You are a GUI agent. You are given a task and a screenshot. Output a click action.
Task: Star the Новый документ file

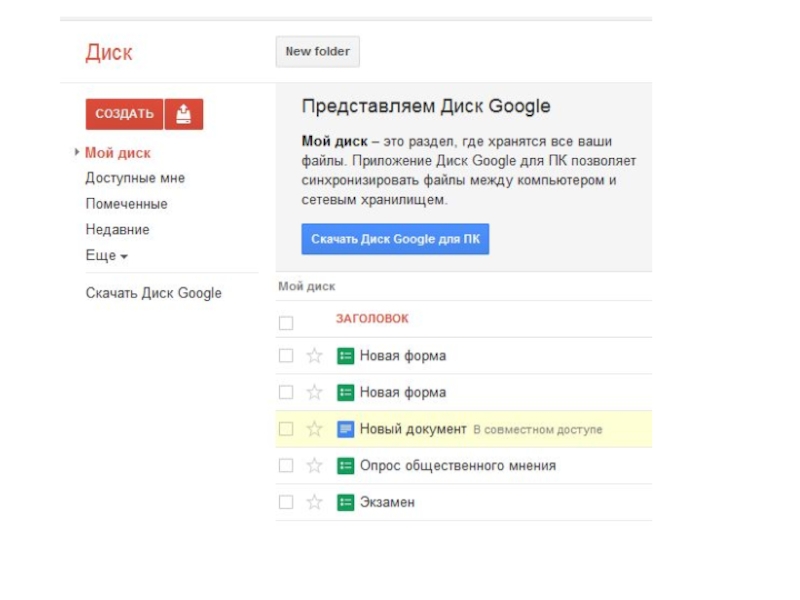314,429
